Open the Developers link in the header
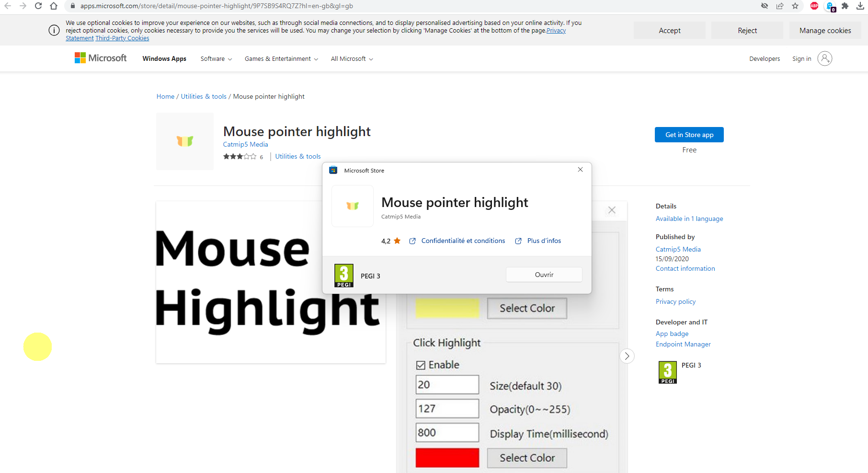 (765, 58)
